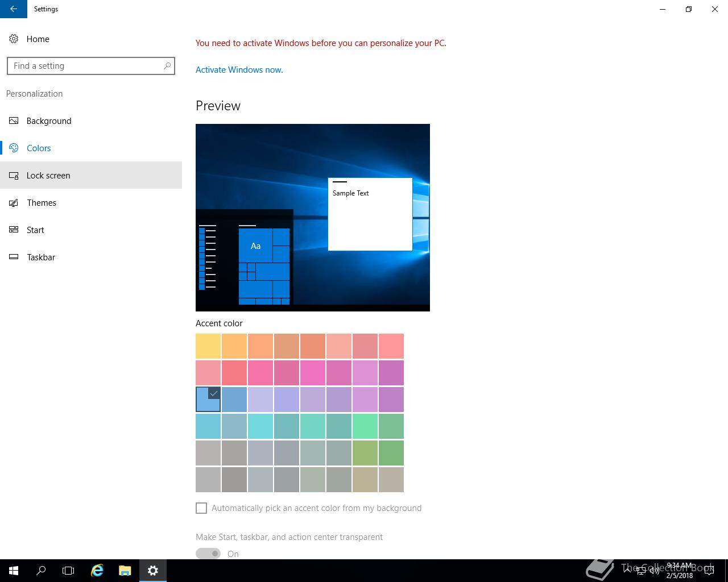Open Start settings page
Screen dimensions: 728x582
tap(91, 230)
